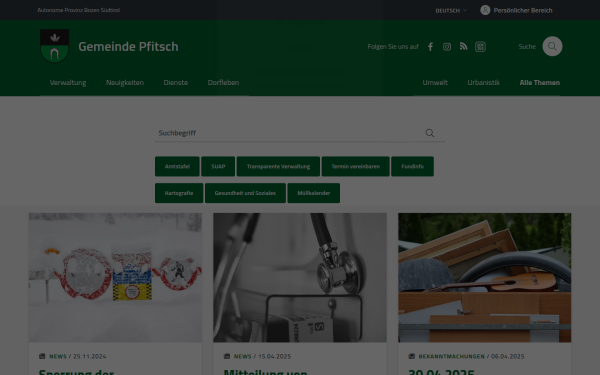Click the NEWS category link dated 15.04.2025
Image resolution: width=600 pixels, height=375 pixels.
[243, 356]
